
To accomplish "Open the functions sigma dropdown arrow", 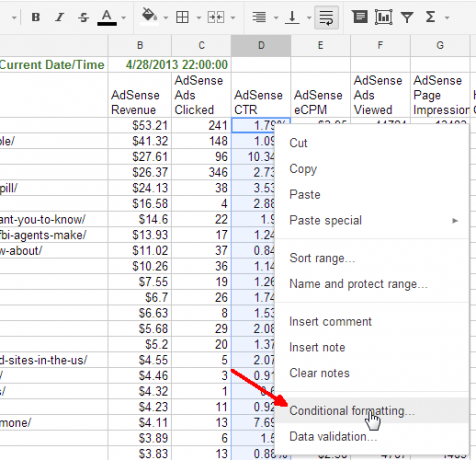I will tap(447, 18).
